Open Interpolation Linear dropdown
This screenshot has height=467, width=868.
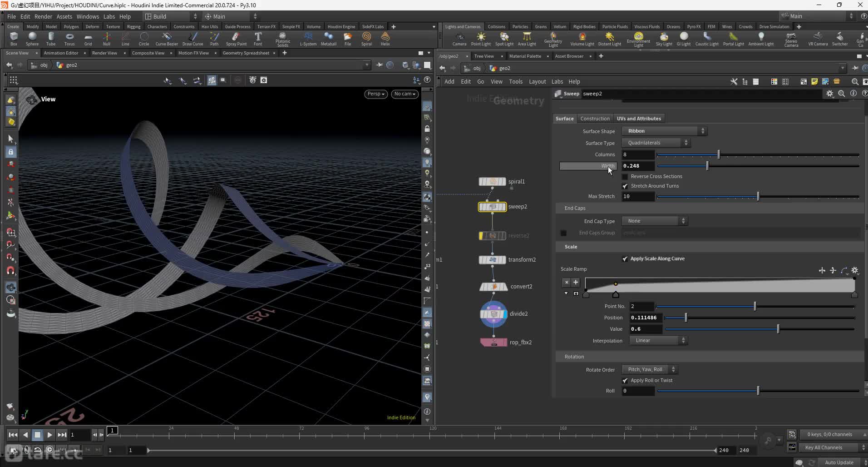[x=658, y=340]
